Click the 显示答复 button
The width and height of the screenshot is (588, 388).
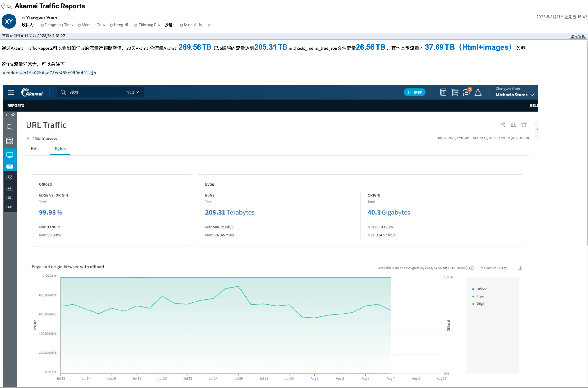pyautogui.click(x=578, y=36)
